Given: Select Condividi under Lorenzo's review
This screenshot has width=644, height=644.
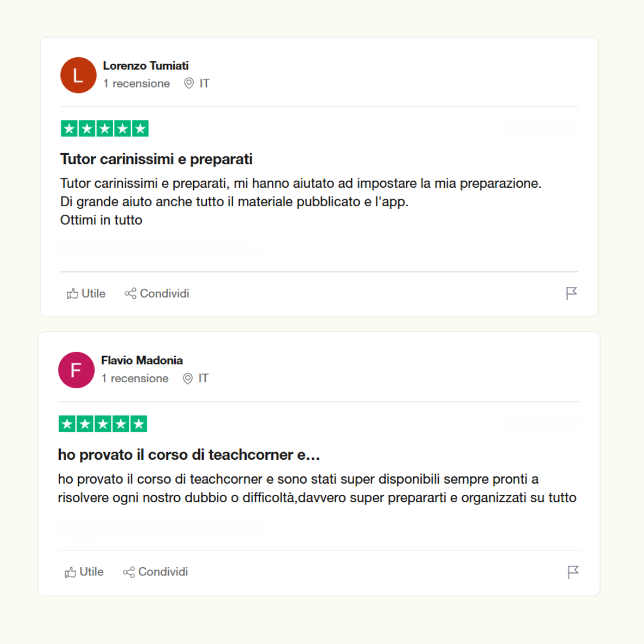Looking at the screenshot, I should tap(157, 293).
